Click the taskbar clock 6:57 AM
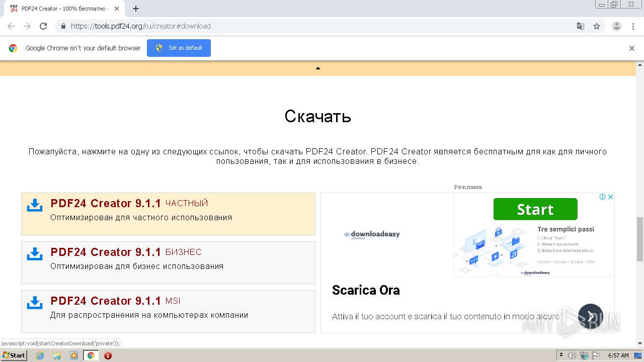Screen dimensions: 644x362 (618, 355)
